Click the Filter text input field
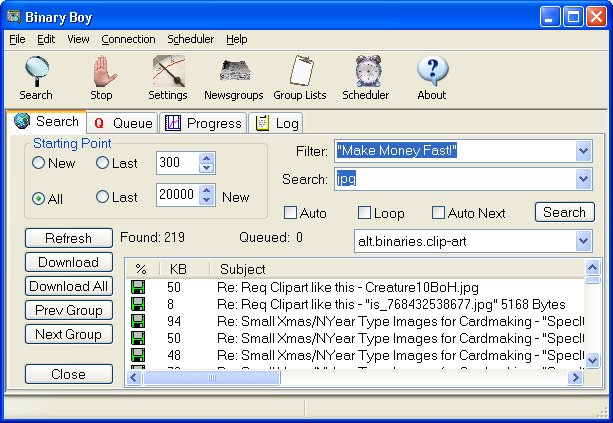The width and height of the screenshot is (613, 423). (455, 151)
